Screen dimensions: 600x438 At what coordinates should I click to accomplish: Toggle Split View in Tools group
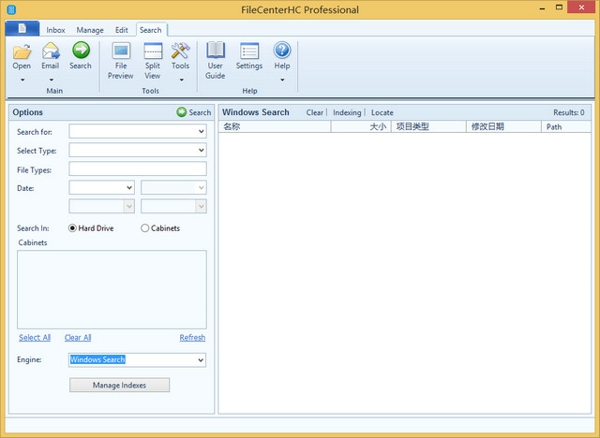click(x=152, y=51)
